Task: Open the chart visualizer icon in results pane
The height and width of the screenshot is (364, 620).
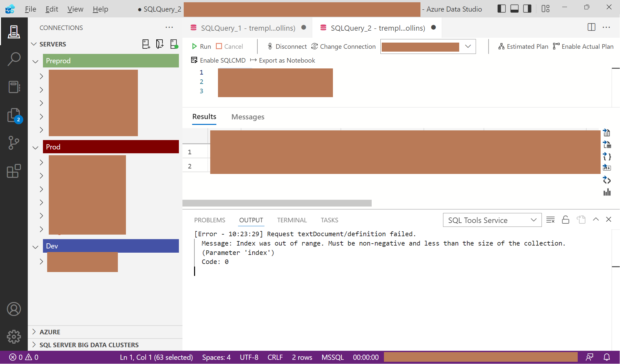Action: (607, 192)
